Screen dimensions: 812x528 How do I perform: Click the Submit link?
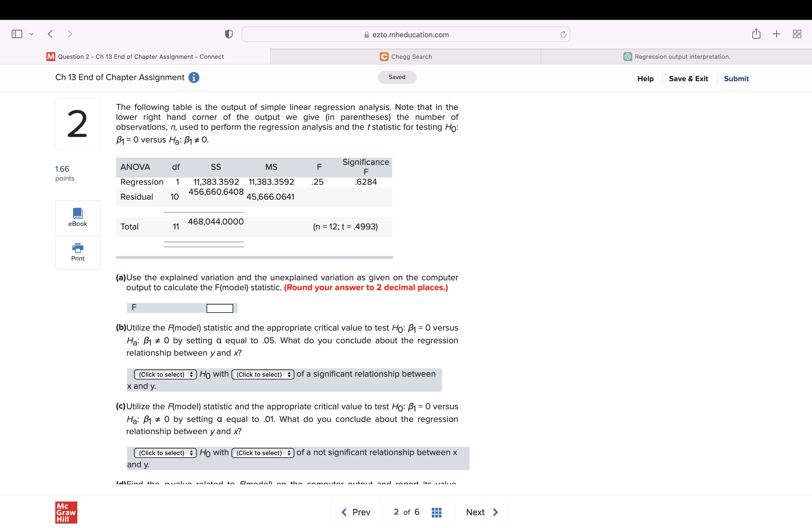tap(736, 79)
